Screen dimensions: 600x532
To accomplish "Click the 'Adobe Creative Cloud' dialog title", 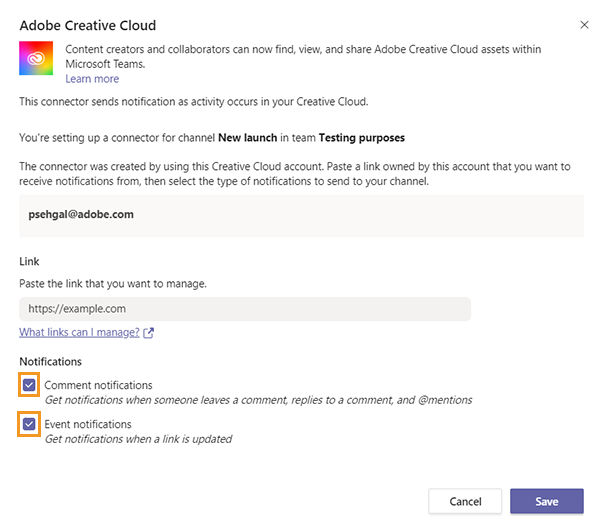I will click(88, 25).
